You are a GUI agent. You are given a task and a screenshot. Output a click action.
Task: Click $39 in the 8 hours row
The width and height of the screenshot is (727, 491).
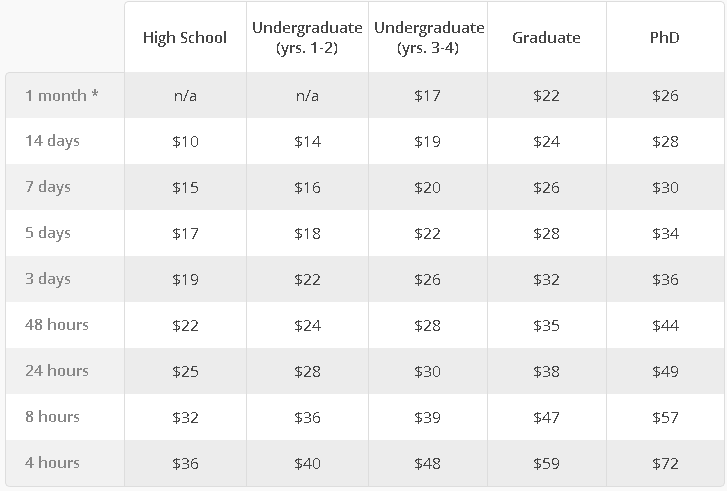pyautogui.click(x=427, y=417)
